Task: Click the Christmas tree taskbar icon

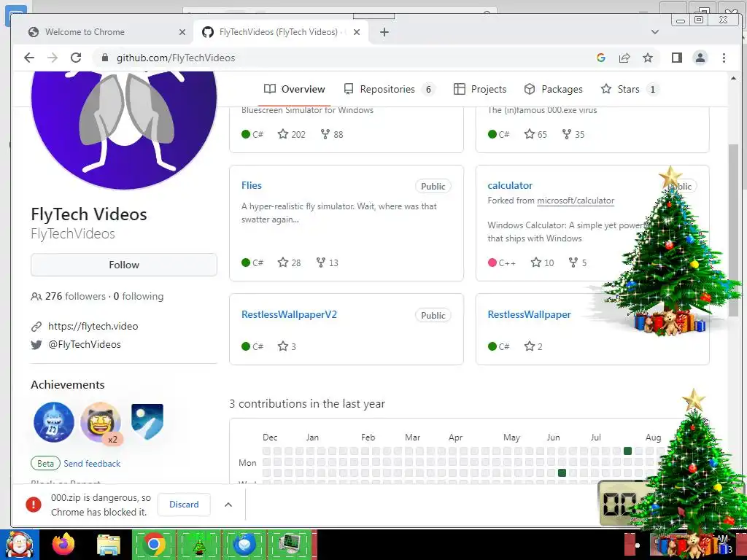Action: (x=198, y=544)
